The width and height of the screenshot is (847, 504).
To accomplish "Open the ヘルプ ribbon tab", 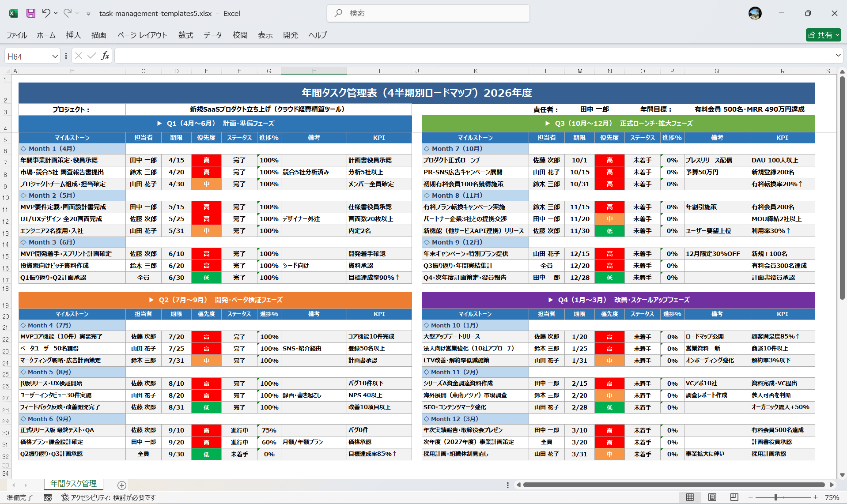I will pos(318,35).
